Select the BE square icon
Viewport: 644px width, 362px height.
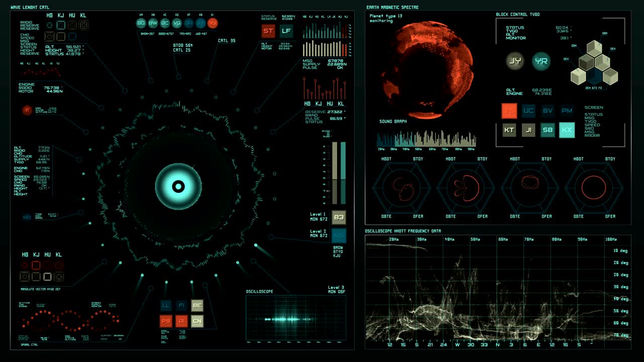pos(197,305)
